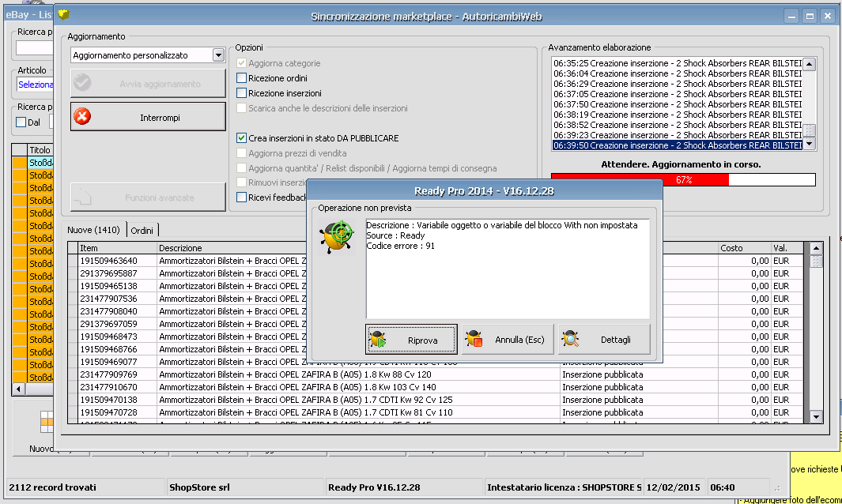This screenshot has height=504, width=842.
Task: Click the Dettagli magnifier bug icon
Action: (570, 339)
